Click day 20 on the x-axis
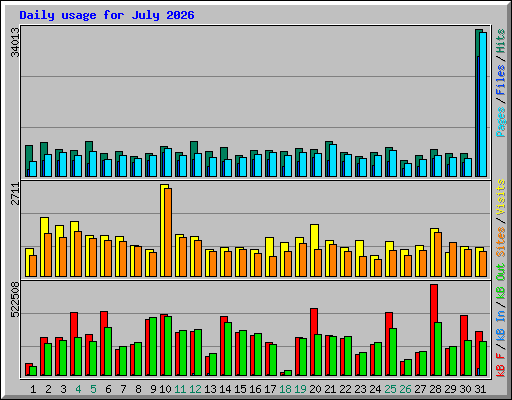The image size is (512, 400). (315, 389)
